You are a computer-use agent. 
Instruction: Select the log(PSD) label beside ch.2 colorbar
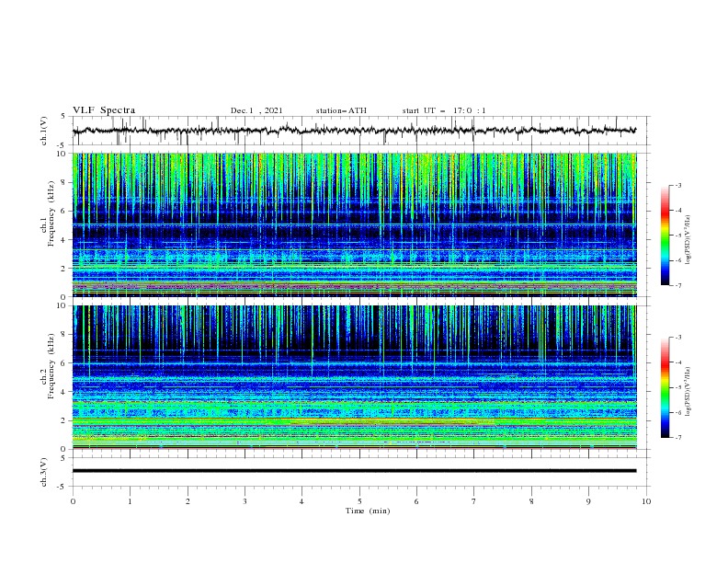coord(688,392)
